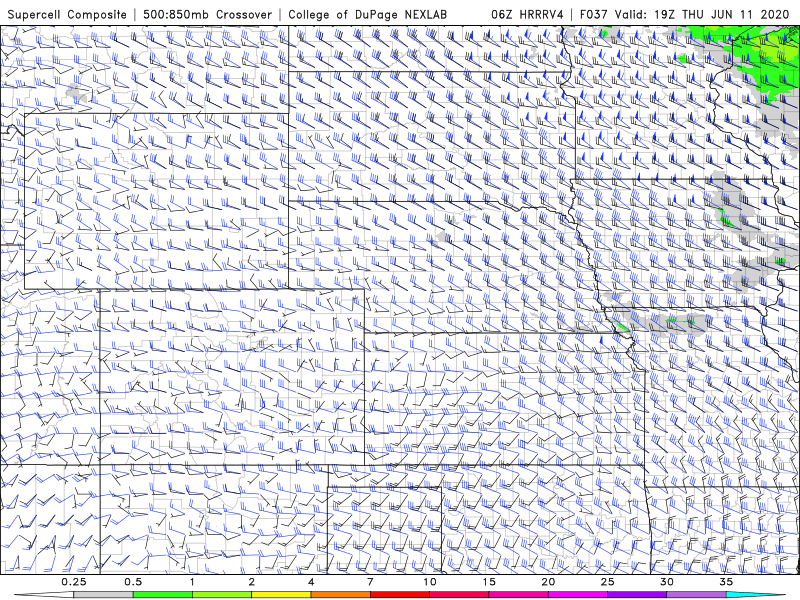Screen dimensions: 800x600
Task: Click 'College of DuPage NEXLAB' text
Action: click(367, 14)
